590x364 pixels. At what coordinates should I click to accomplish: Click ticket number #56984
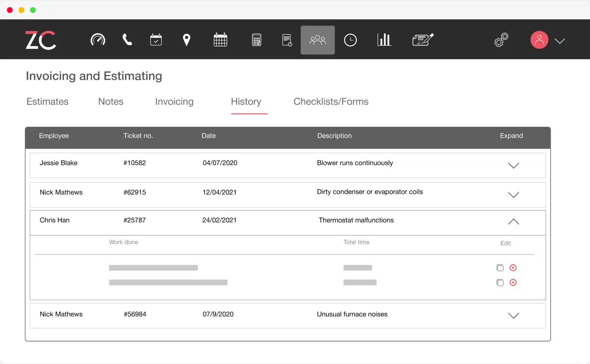[x=135, y=314]
